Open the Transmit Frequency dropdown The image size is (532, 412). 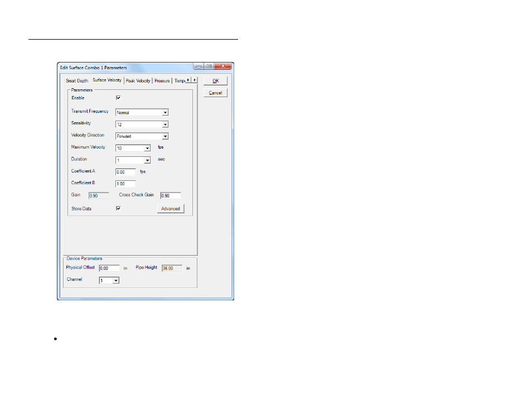(165, 112)
